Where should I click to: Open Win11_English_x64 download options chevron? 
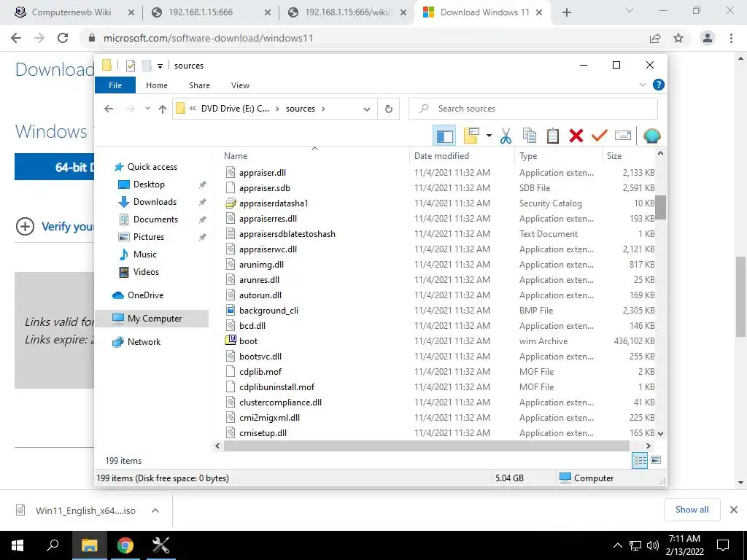click(x=155, y=510)
